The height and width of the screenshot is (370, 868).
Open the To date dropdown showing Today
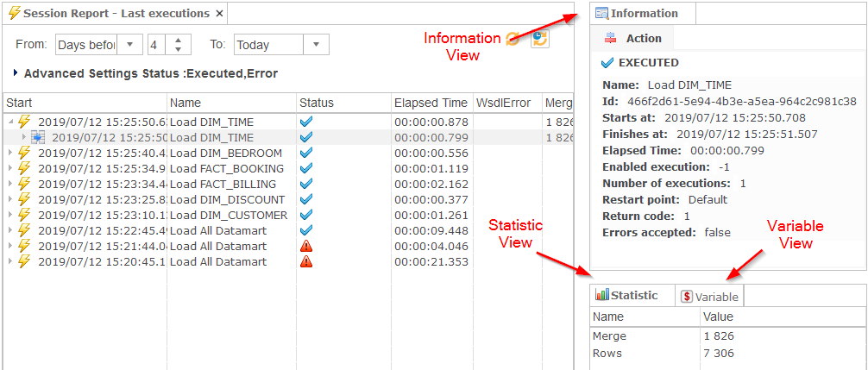coord(317,45)
